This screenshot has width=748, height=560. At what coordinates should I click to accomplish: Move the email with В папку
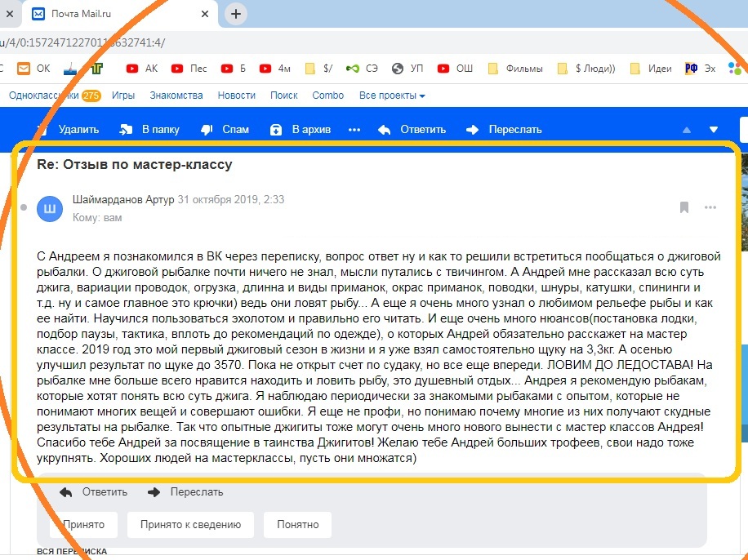149,130
